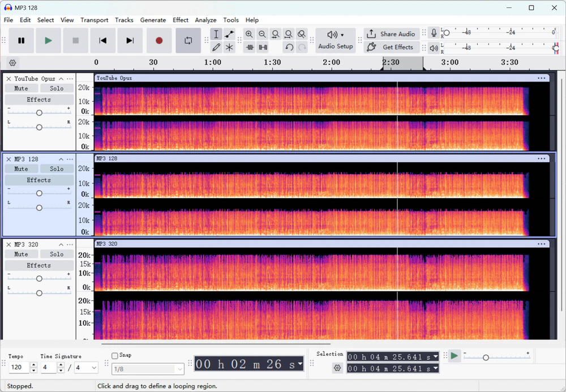Click the Undo arrow icon
This screenshot has height=392, width=566.
click(289, 48)
